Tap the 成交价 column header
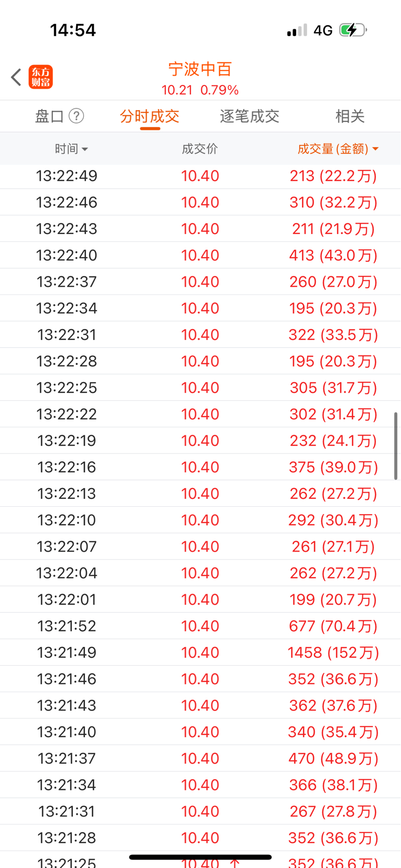Screen dimensions: 401x868 click(x=200, y=149)
